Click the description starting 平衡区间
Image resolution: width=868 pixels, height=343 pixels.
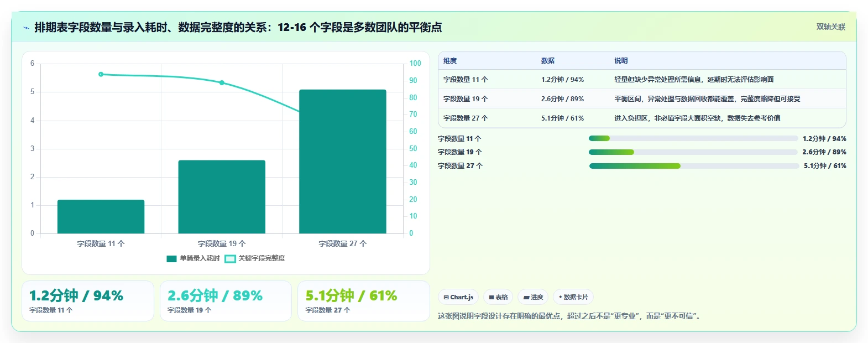point(707,99)
